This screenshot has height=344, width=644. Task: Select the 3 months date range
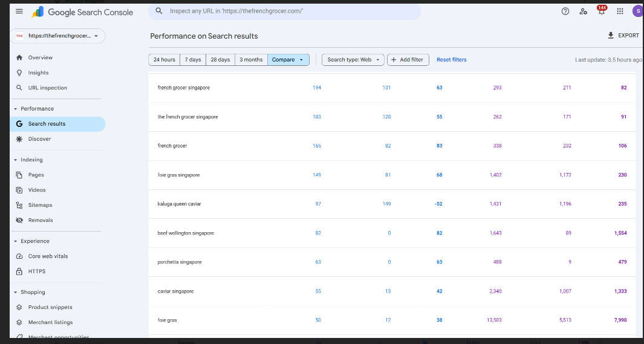point(251,60)
